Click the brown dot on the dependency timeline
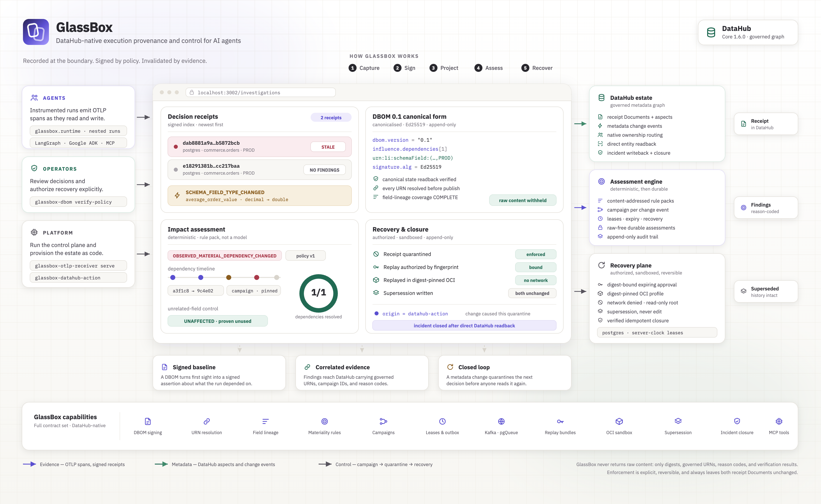821x504 pixels. (228, 277)
